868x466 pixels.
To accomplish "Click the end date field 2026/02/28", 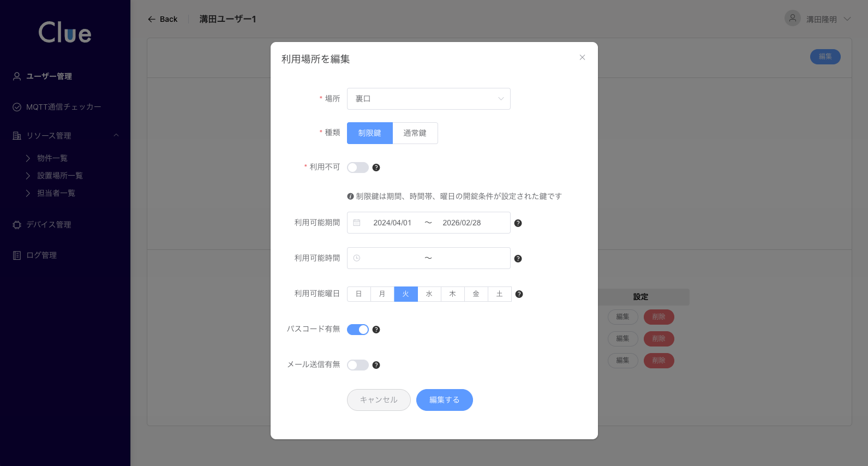I will (462, 223).
